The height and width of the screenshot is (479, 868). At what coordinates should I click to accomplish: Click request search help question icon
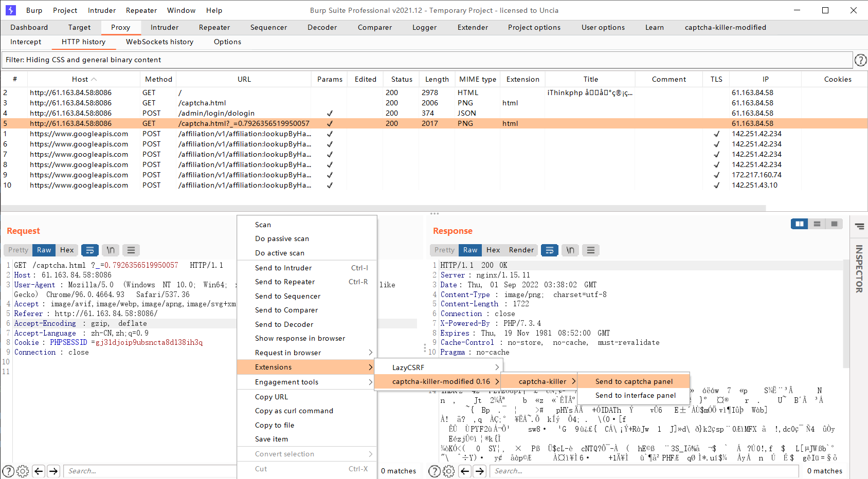pos(9,471)
